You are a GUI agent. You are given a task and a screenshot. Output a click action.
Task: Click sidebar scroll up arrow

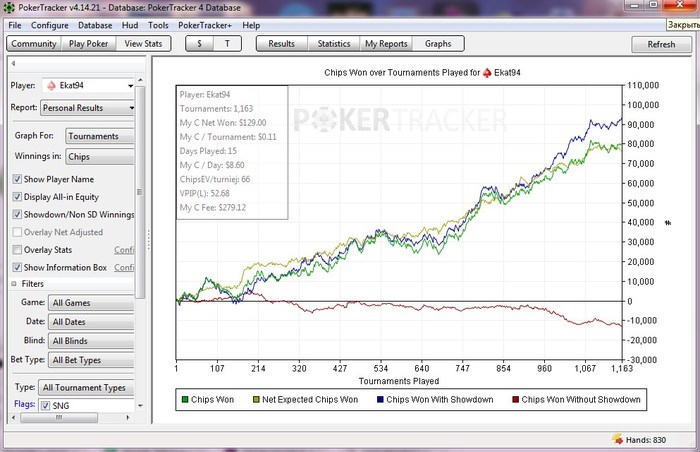click(x=140, y=80)
